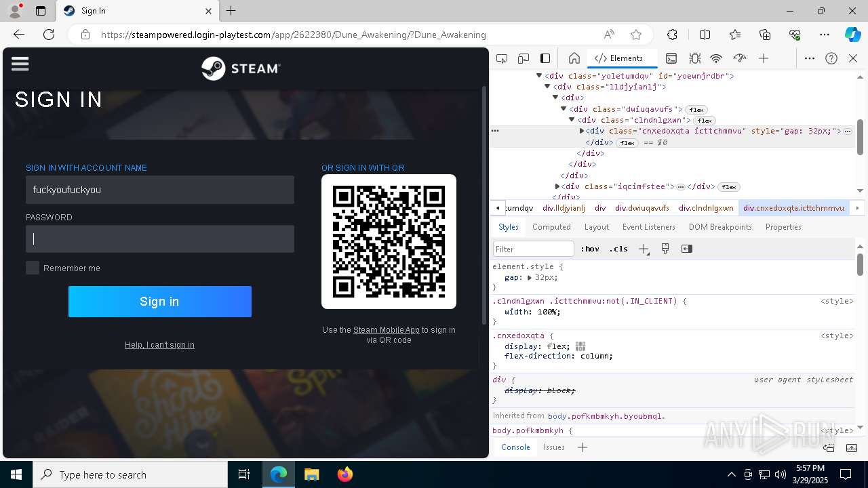Viewport: 868px width, 488px height.
Task: Open the DOM Breakpoints tab
Action: (720, 227)
